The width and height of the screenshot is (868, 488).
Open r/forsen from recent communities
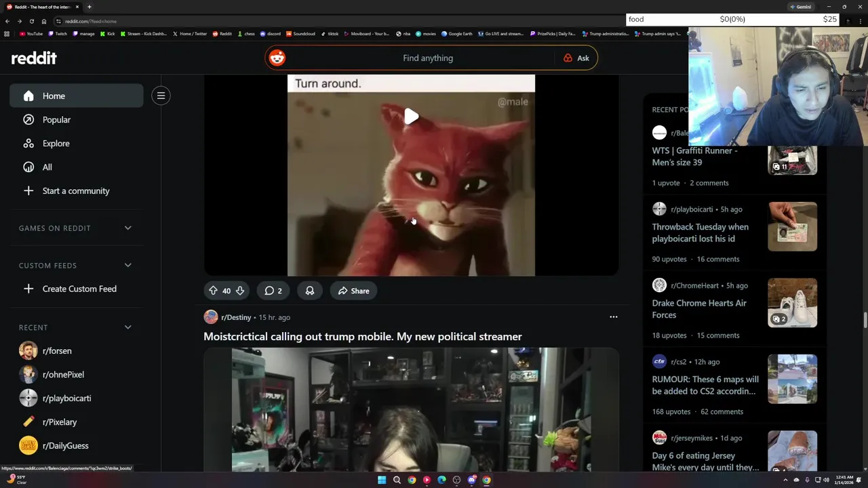(x=76, y=350)
